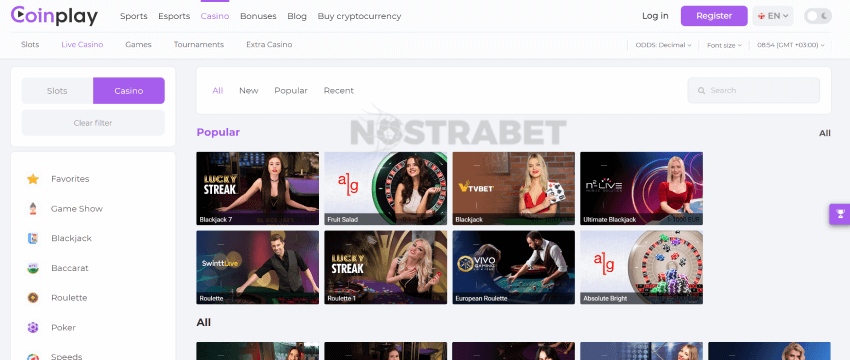Choose the Baccarat category icon
The image size is (850, 360).
33,268
